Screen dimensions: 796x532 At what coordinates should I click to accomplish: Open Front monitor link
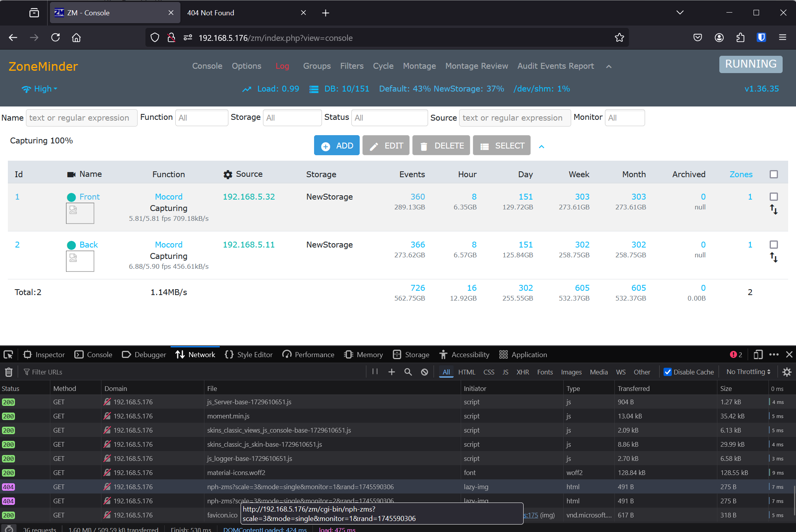[90, 196]
